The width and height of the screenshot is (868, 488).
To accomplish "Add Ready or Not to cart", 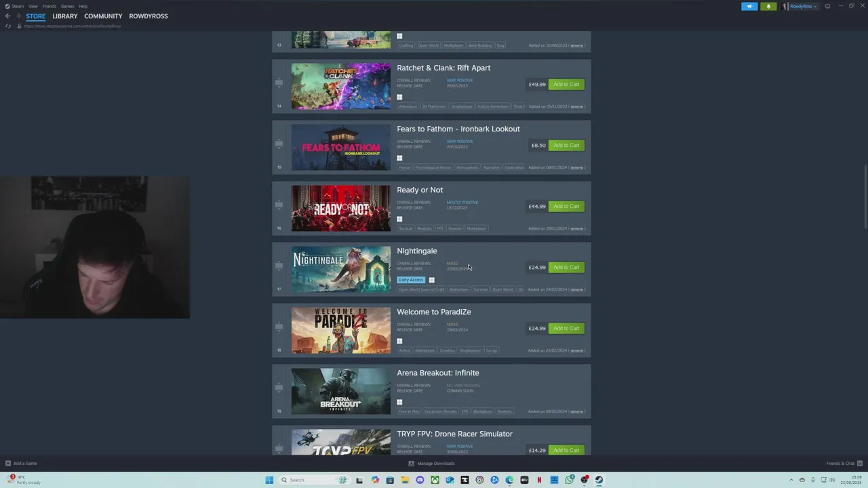I will click(x=566, y=206).
